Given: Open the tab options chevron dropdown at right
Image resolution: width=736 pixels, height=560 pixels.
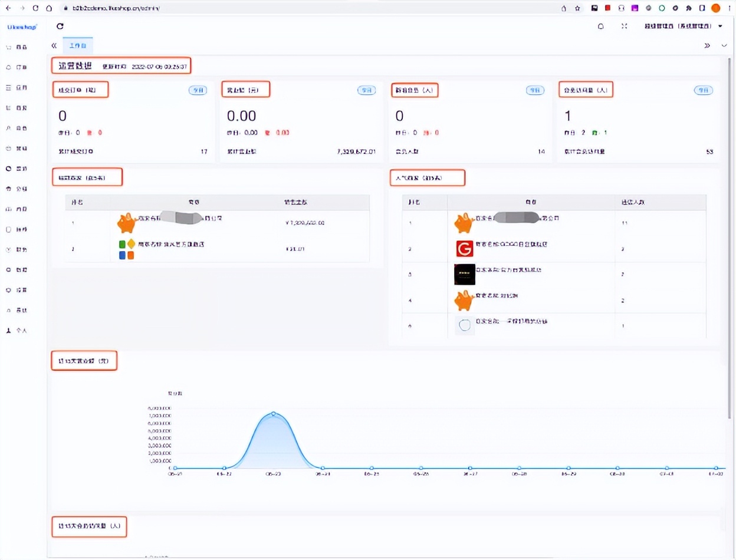Looking at the screenshot, I should tap(724, 45).
